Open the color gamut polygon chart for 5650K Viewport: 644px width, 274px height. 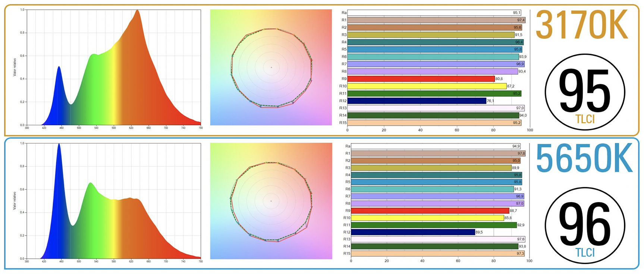point(271,201)
